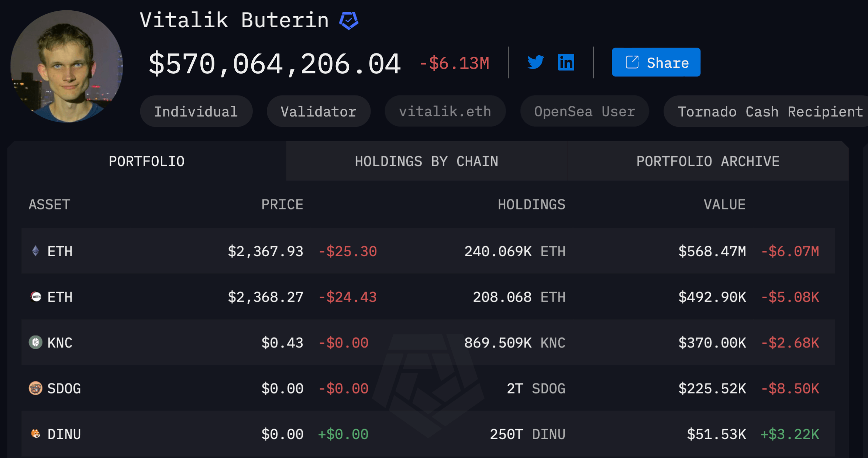
Task: Click the Vitalik Buterin profile photo
Action: click(x=66, y=66)
